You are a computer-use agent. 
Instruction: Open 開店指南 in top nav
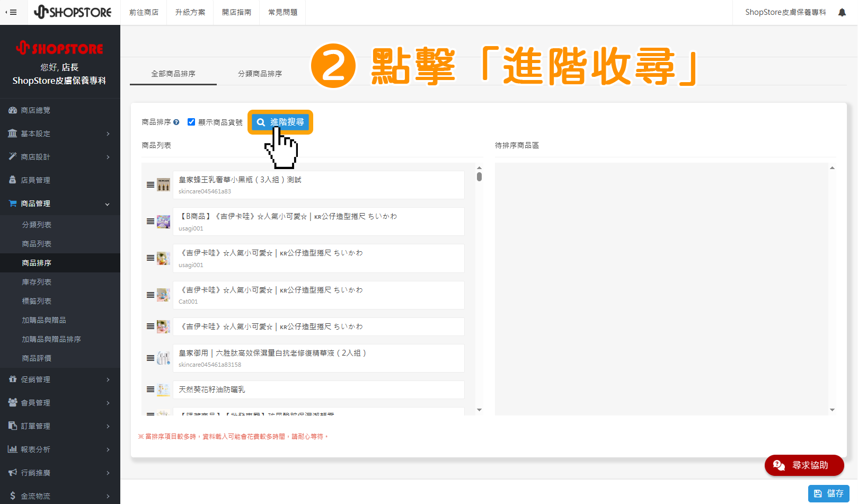[236, 12]
